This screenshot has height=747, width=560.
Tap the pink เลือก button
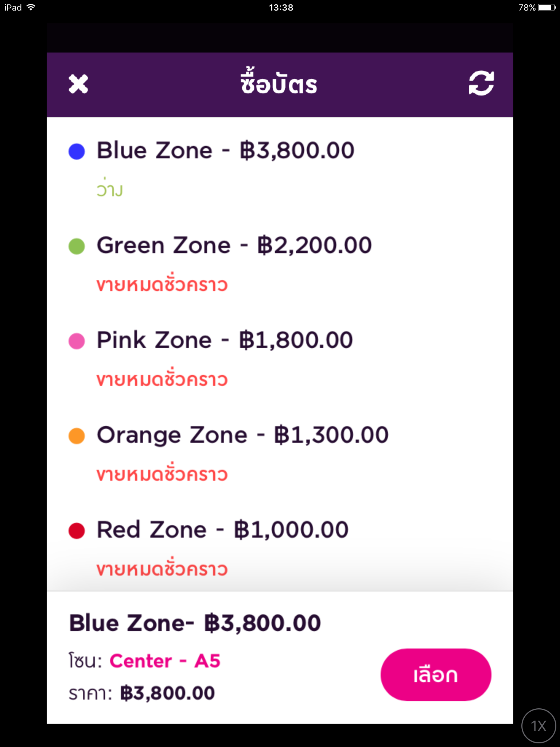(x=436, y=674)
